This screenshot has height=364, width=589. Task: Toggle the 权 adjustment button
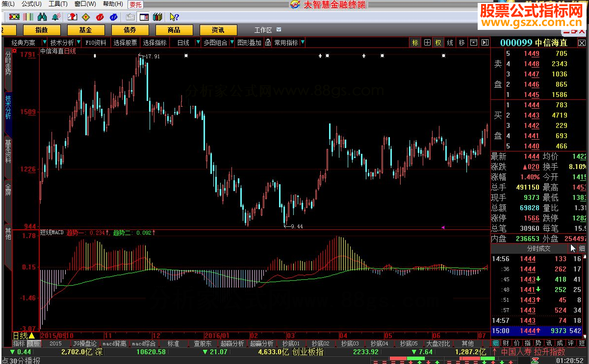click(438, 43)
